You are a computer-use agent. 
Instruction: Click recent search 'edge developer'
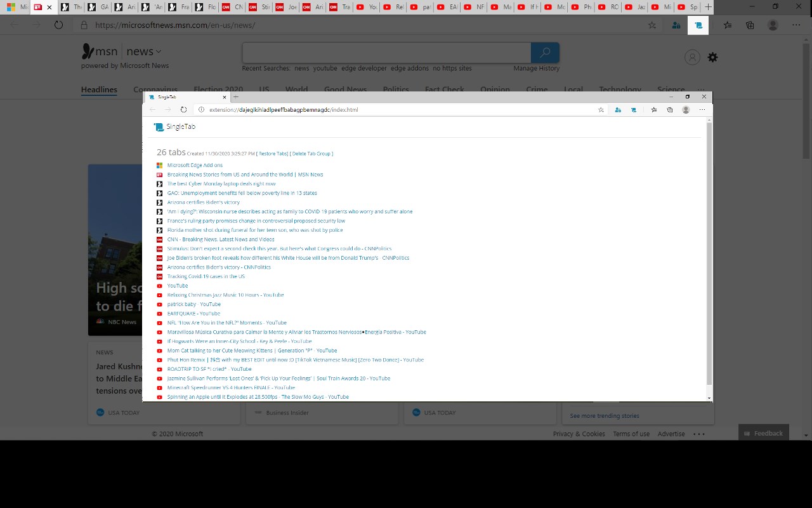363,68
